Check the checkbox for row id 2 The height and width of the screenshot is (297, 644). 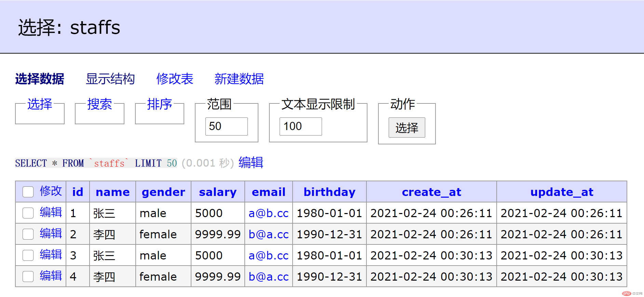[x=28, y=234]
